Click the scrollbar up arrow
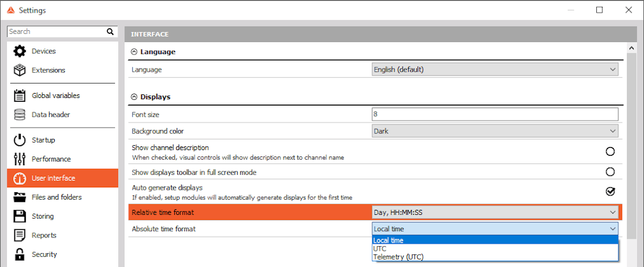The height and width of the screenshot is (267, 644). click(x=631, y=48)
